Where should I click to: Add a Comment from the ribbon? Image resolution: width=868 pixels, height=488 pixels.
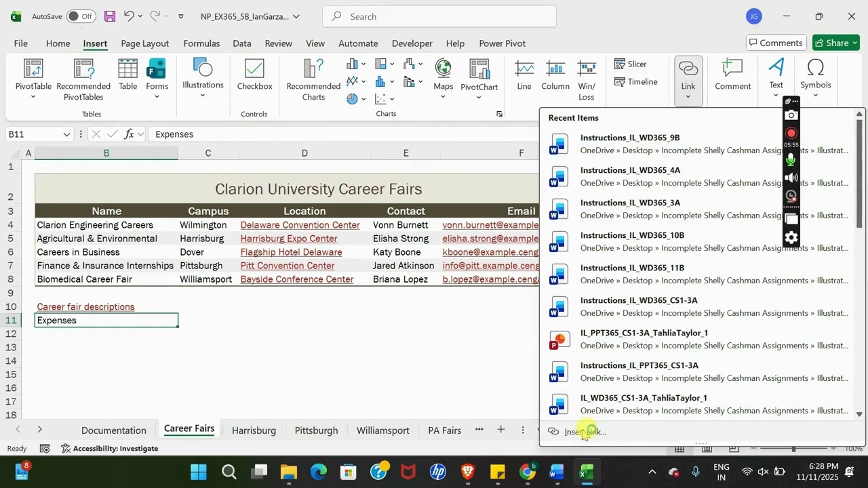732,75
